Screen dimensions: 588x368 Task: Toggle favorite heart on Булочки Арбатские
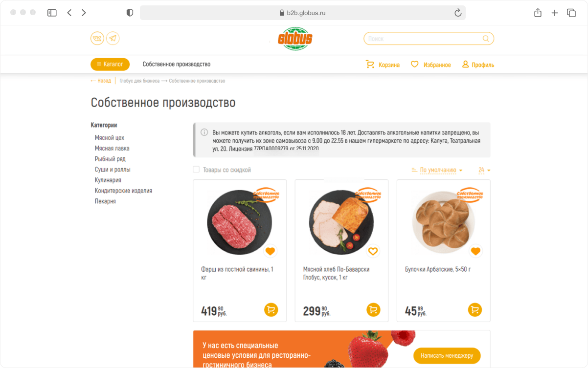click(x=475, y=251)
